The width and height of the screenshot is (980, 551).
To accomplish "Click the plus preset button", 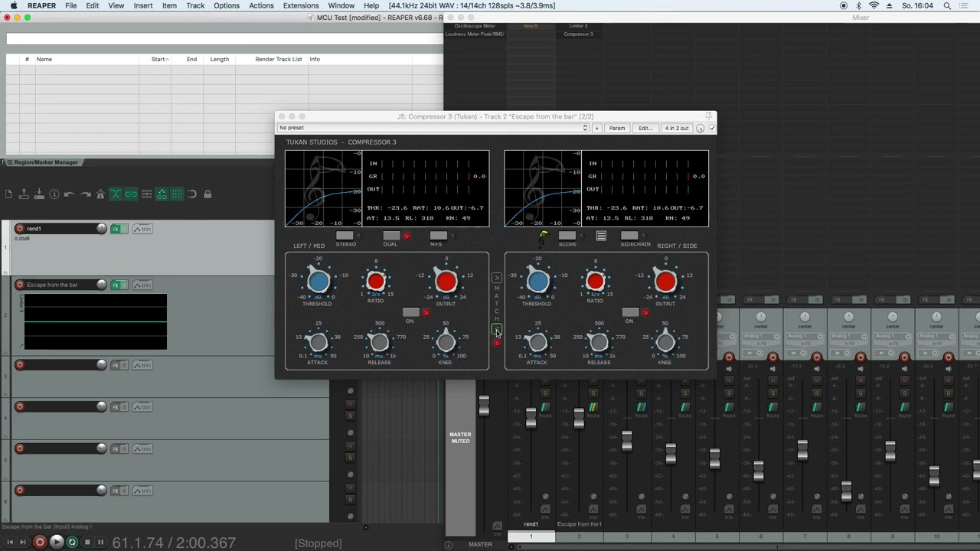I will pos(597,128).
